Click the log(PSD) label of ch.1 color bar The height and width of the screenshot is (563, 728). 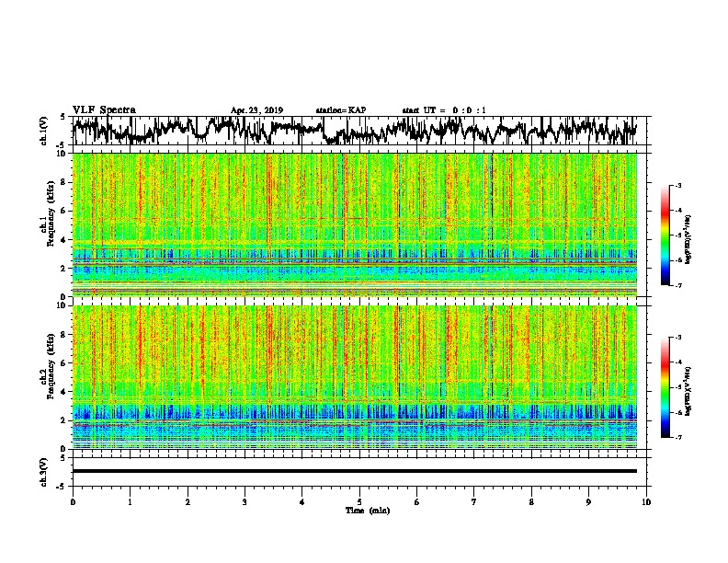[688, 239]
